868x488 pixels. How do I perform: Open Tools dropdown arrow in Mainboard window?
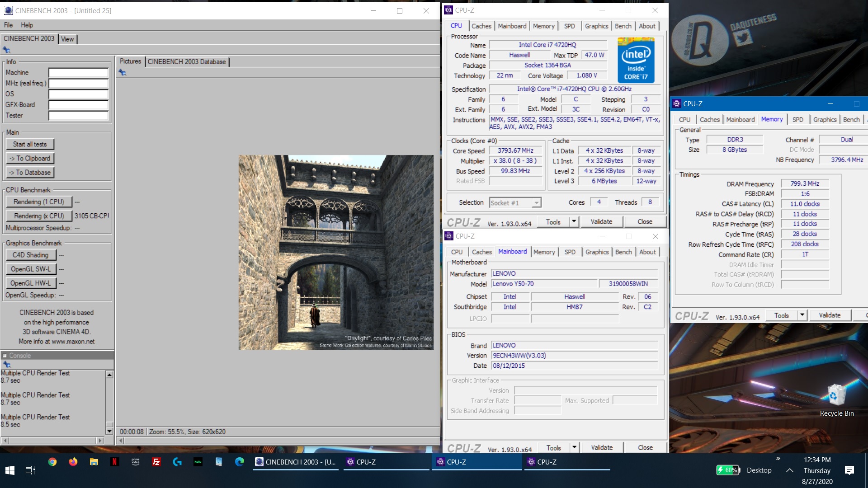point(574,447)
